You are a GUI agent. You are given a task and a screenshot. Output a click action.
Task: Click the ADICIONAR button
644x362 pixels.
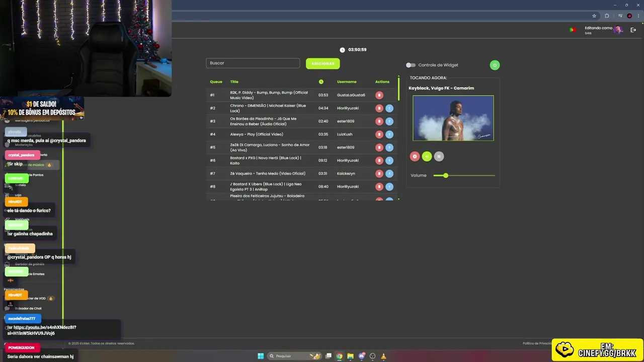point(323,63)
